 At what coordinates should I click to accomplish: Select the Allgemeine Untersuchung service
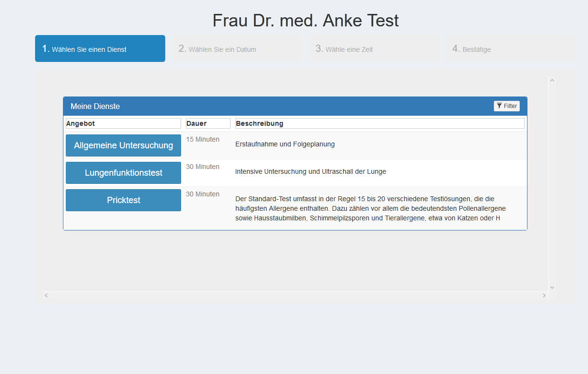pos(123,145)
